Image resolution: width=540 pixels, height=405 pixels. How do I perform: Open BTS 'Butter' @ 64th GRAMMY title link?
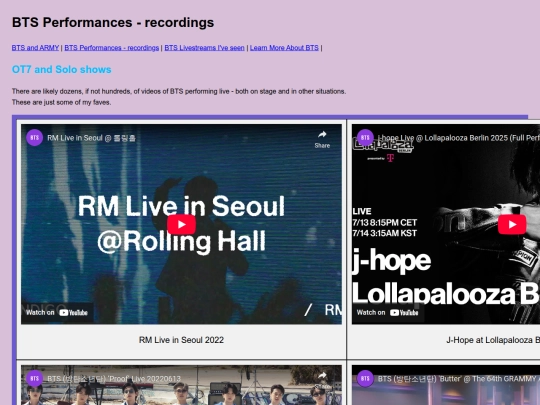click(x=459, y=379)
